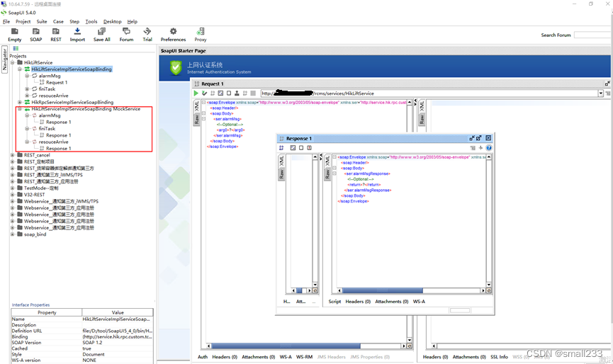Screen dimensions: 613x364
Task: Click the blue recreate icon in Response 1 toolbar
Action: [x=281, y=147]
